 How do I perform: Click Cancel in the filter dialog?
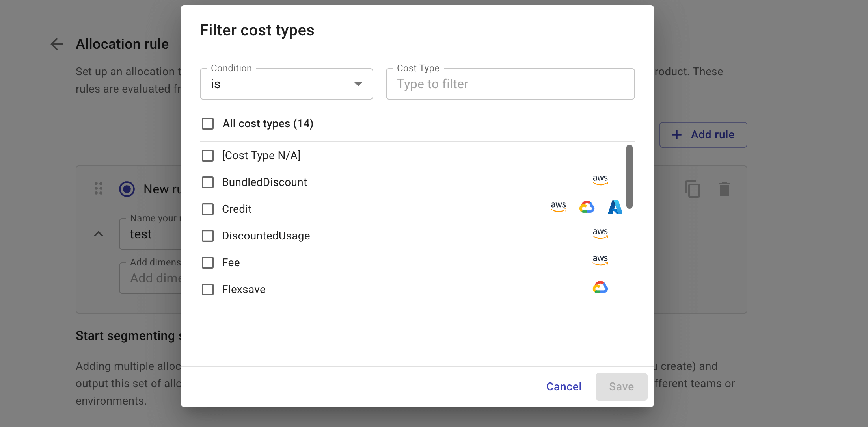coord(564,387)
